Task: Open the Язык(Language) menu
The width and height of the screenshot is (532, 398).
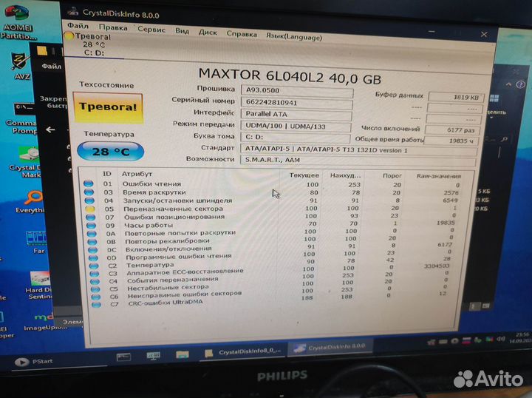Action: point(294,37)
